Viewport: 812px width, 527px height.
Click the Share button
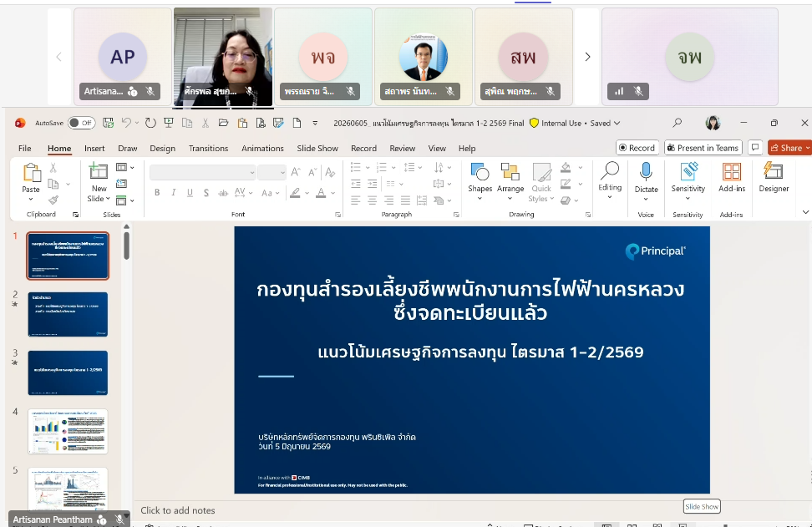(789, 148)
